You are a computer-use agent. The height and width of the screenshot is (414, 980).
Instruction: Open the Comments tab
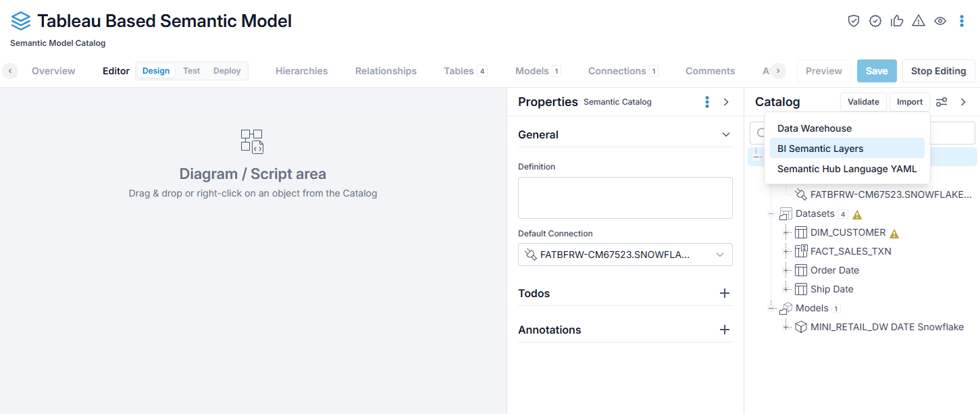(x=710, y=71)
